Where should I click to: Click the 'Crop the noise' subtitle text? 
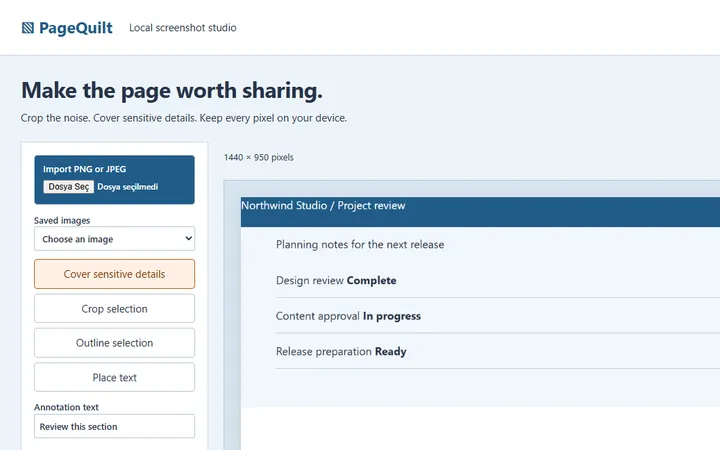(184, 118)
